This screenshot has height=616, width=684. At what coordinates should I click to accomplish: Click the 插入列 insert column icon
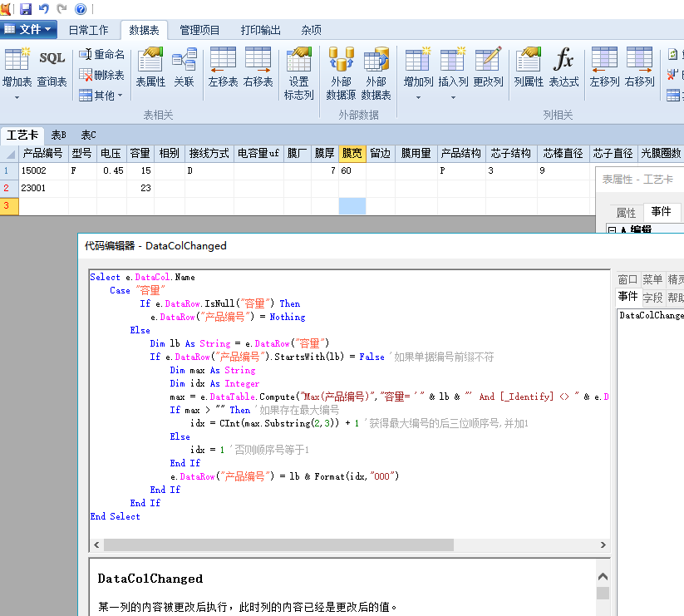[x=453, y=59]
